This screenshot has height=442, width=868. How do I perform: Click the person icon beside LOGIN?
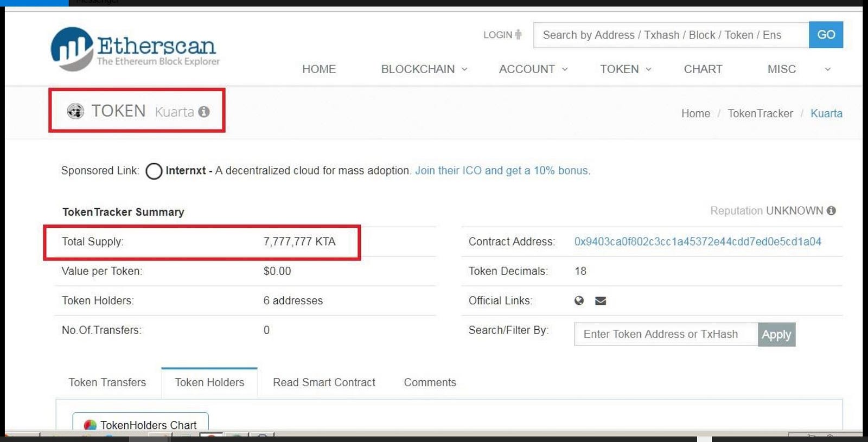(519, 35)
